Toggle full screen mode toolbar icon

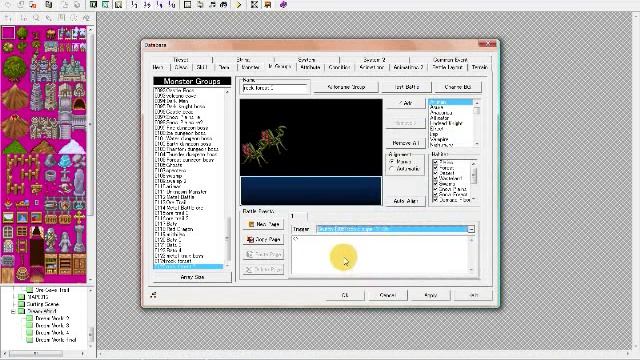[x=254, y=5]
